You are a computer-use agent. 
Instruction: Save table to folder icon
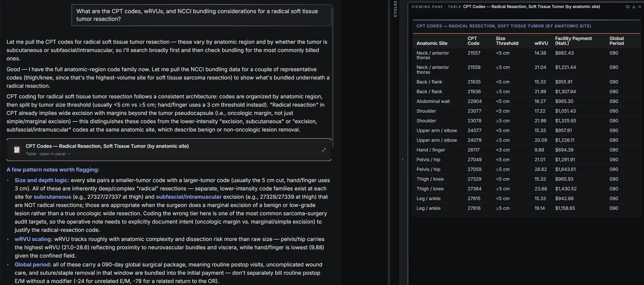coord(628,7)
